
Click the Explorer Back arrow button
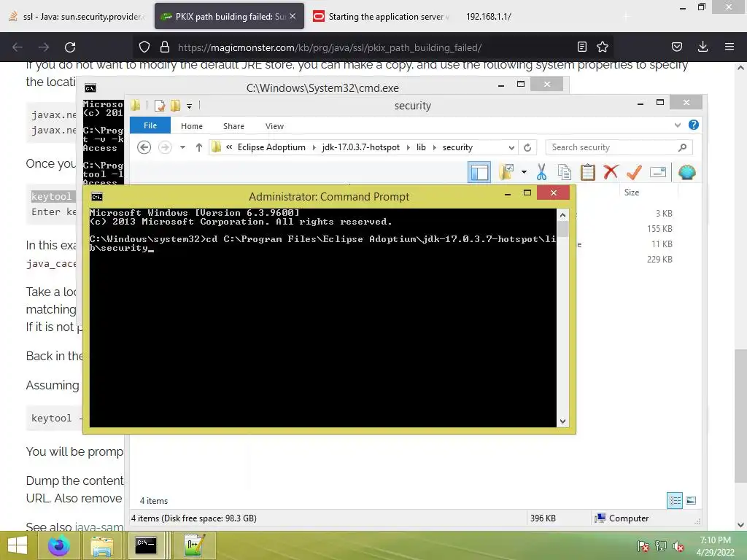[x=144, y=147]
